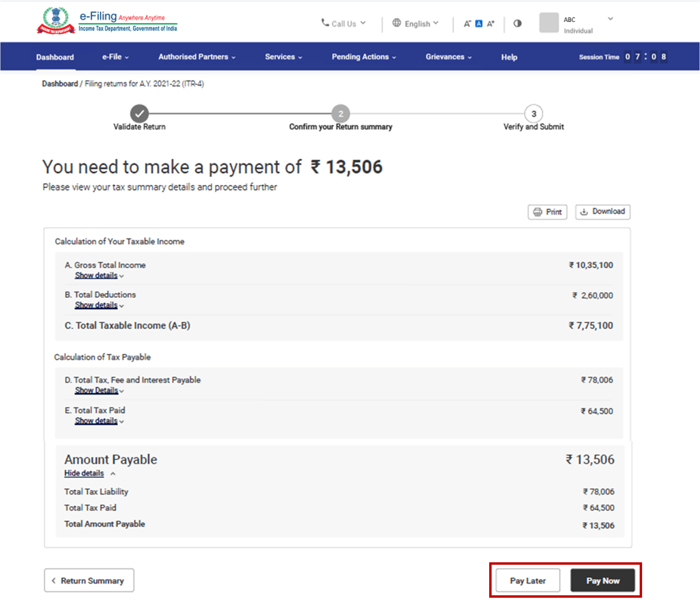Decrease font size with A- icon
This screenshot has width=700, height=611.
[467, 24]
